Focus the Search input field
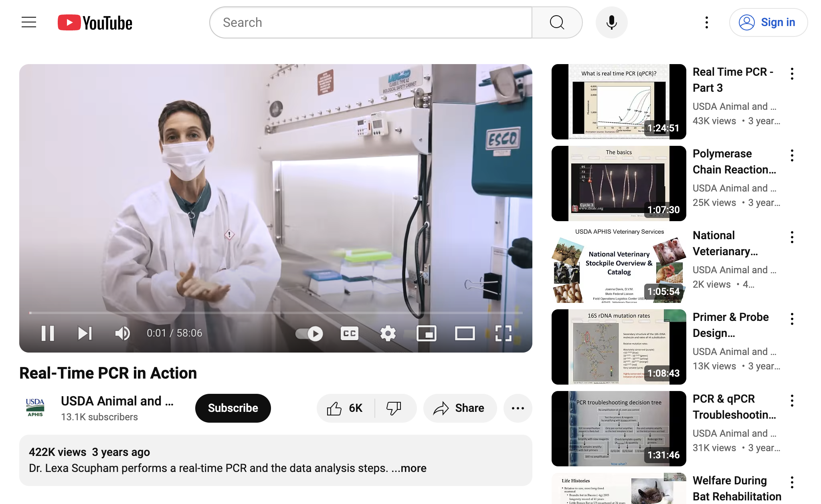Viewport: 821px width, 504px height. (371, 22)
